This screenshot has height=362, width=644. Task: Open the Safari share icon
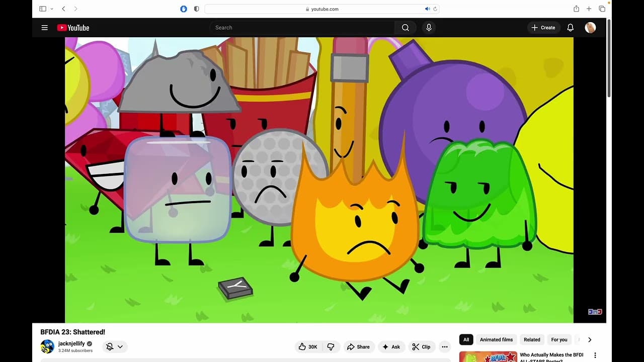click(x=576, y=9)
